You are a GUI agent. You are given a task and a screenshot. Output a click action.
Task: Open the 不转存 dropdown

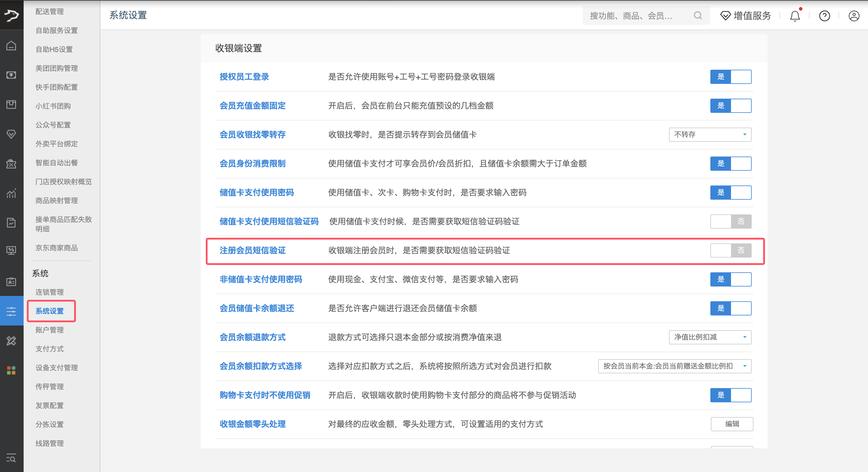point(710,134)
